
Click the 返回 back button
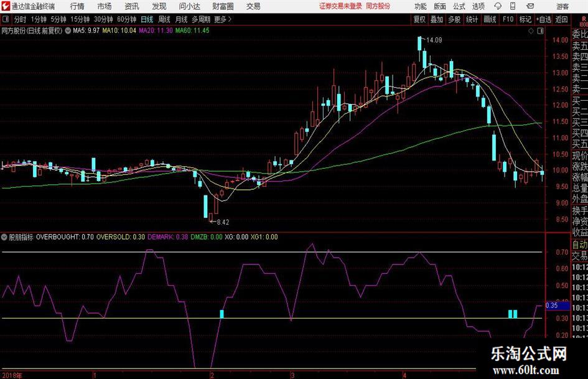tap(561, 19)
